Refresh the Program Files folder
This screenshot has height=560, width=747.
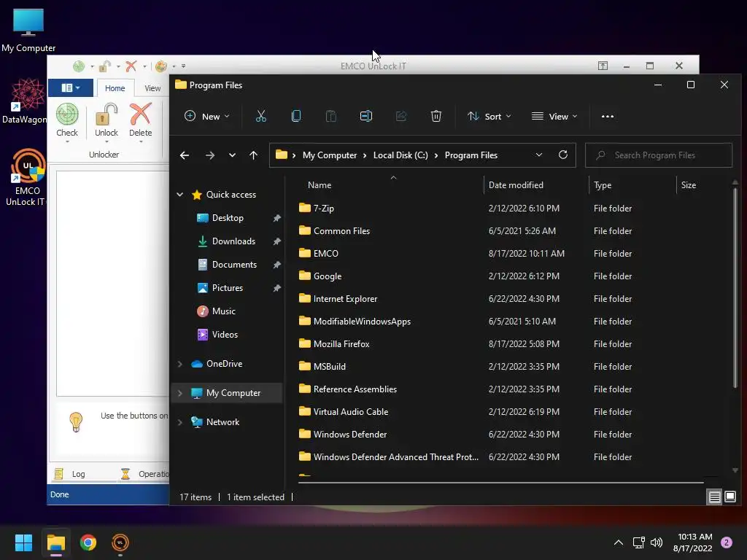click(x=562, y=155)
